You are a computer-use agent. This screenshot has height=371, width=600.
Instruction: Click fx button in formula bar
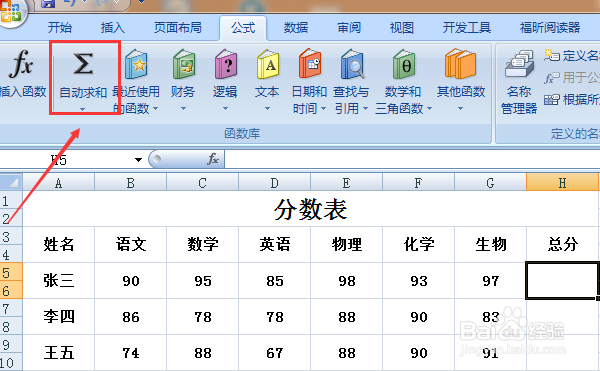pos(213,159)
